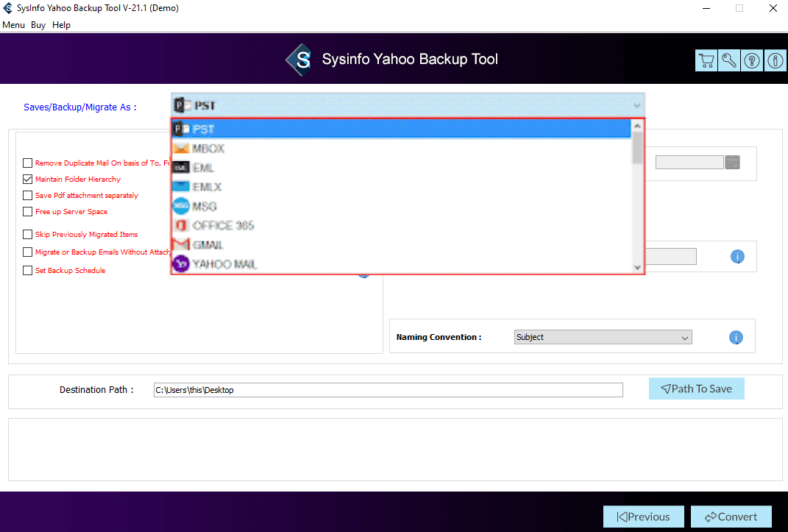The image size is (788, 532).
Task: Pick GMAIL from the format list
Action: [401, 244]
